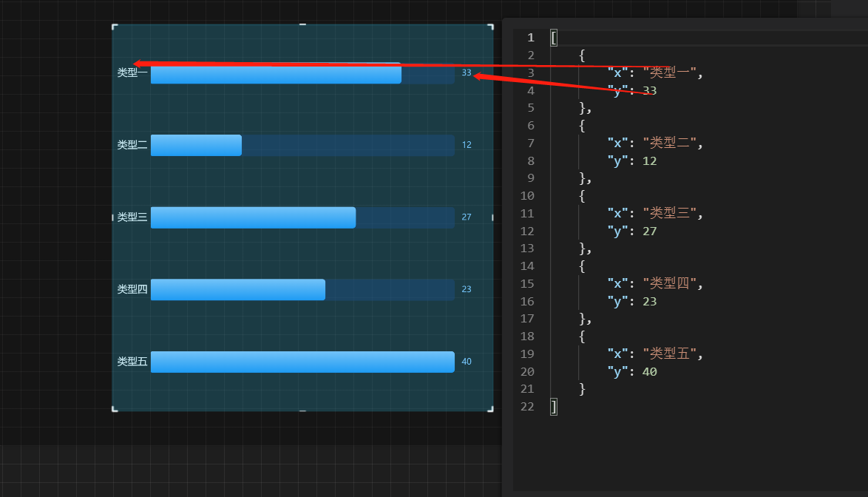
Task: Click the "类型三" string in the JSON editor
Action: (x=669, y=213)
